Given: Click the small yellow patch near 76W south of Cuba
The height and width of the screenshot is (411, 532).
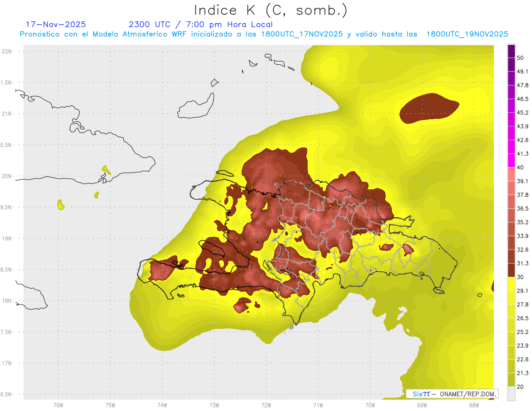Looking at the screenshot, I should [x=61, y=204].
